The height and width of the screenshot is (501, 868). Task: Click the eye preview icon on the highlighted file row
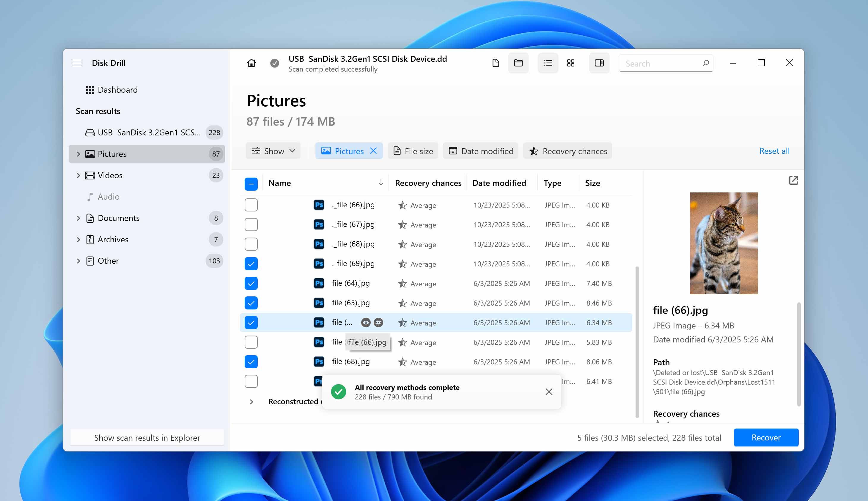pos(366,323)
